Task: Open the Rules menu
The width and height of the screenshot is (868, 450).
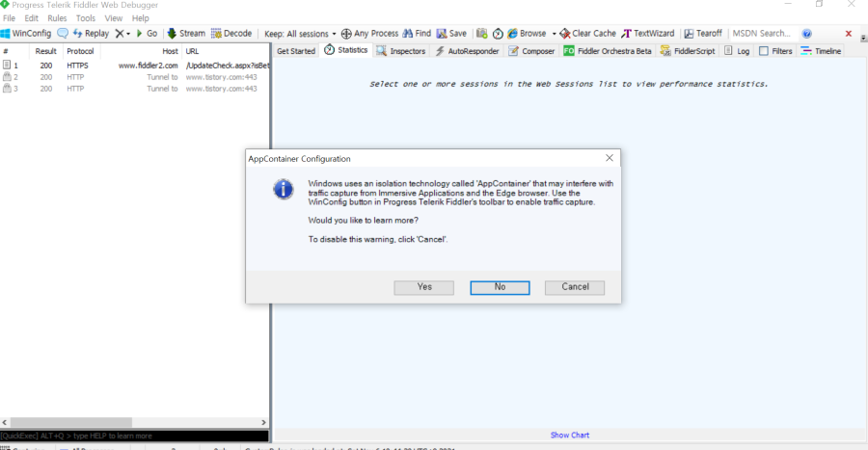Action: tap(57, 18)
